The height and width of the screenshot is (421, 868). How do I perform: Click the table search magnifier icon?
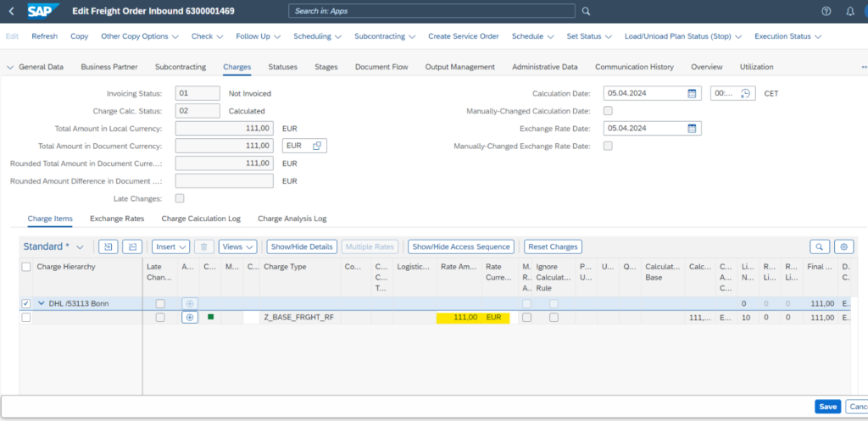coord(819,247)
